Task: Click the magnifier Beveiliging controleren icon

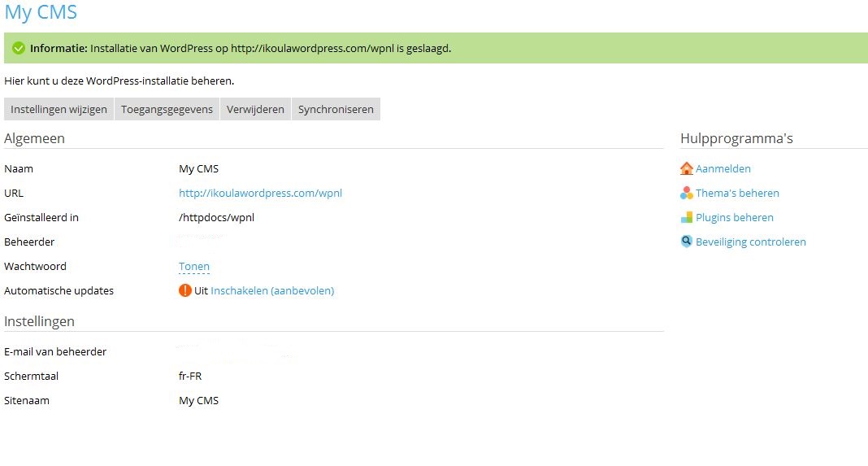Action: pos(687,242)
